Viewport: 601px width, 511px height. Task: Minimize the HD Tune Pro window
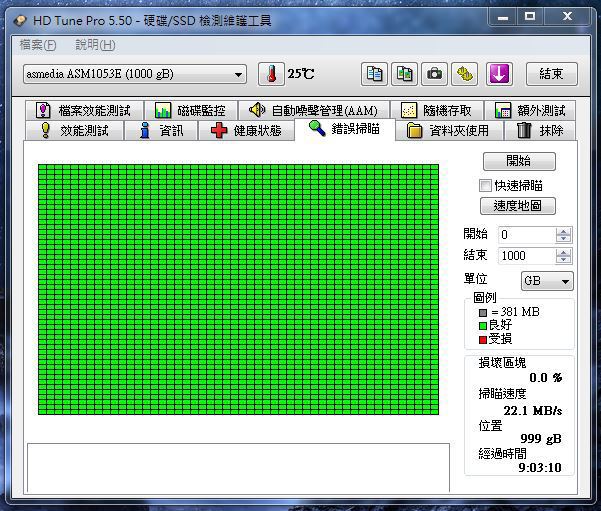click(x=503, y=17)
